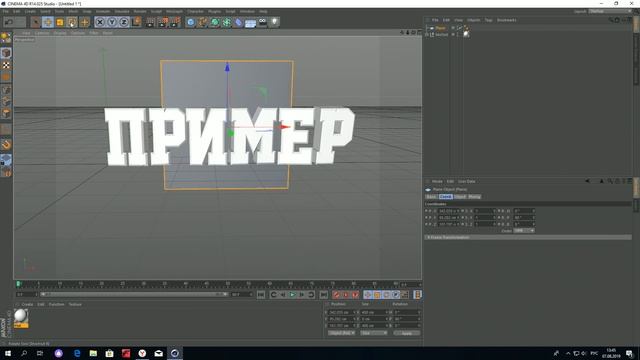Open the green NURBS generators icon
Viewport: 640px width, 360px height.
click(215, 22)
